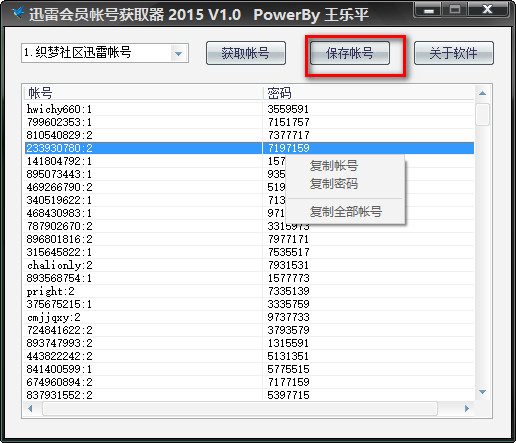Select row 315645822:1

coord(249,252)
